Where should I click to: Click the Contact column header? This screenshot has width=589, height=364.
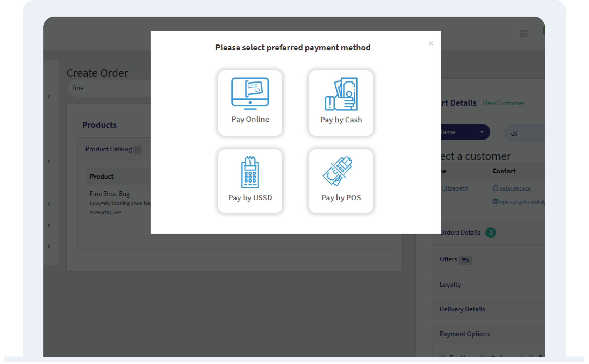coord(504,171)
